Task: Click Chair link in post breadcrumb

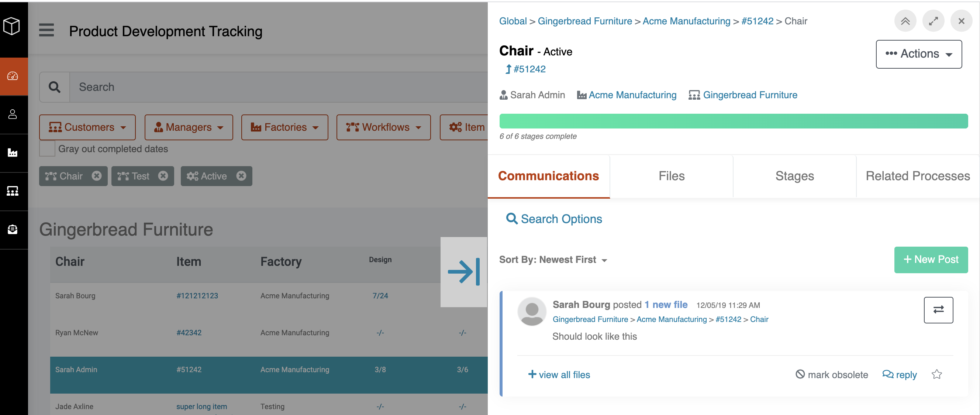Action: (759, 319)
